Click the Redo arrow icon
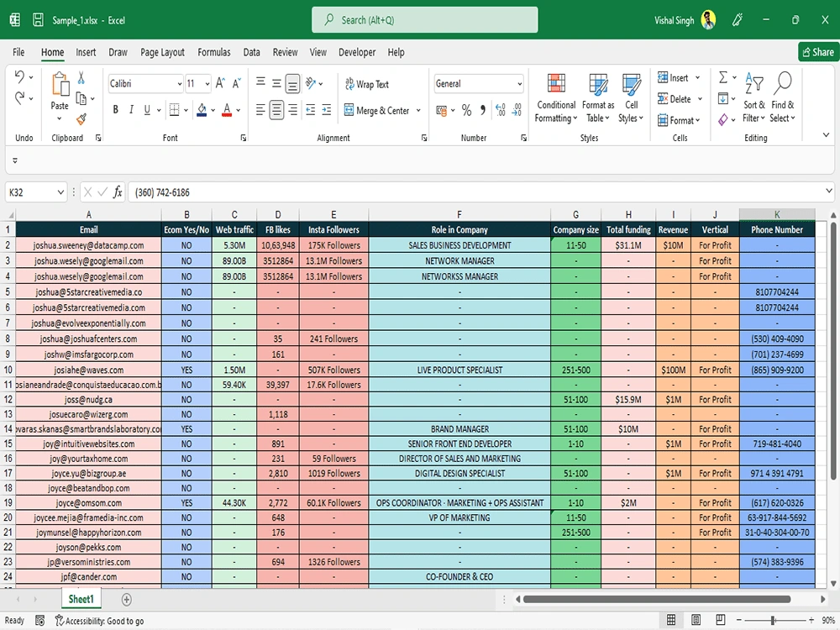 [20, 98]
